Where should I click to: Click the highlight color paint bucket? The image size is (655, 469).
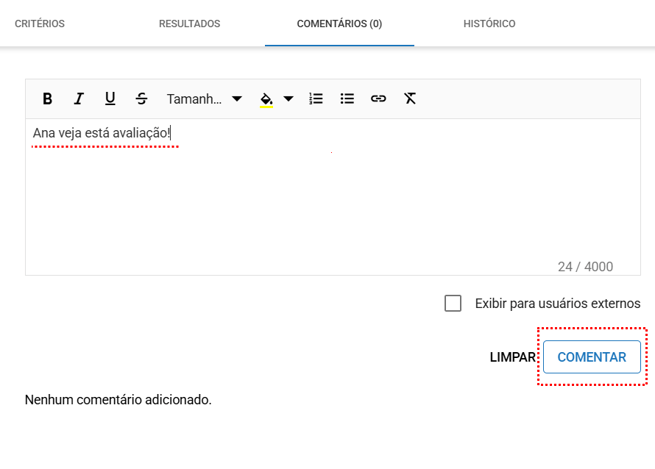pos(266,99)
